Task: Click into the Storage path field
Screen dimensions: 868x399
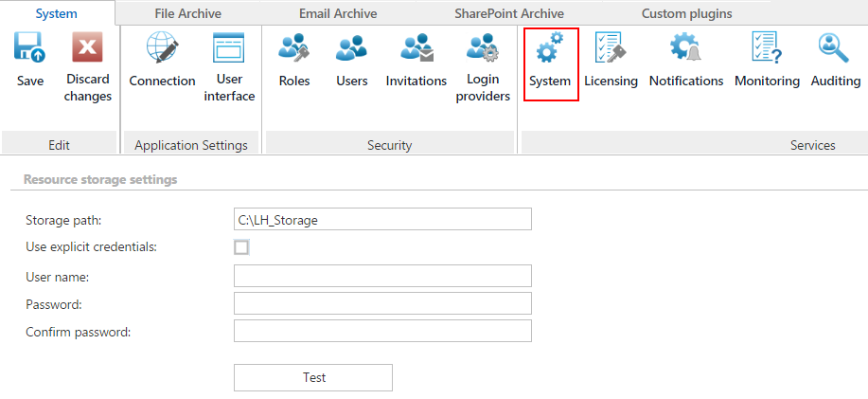Action: click(382, 220)
